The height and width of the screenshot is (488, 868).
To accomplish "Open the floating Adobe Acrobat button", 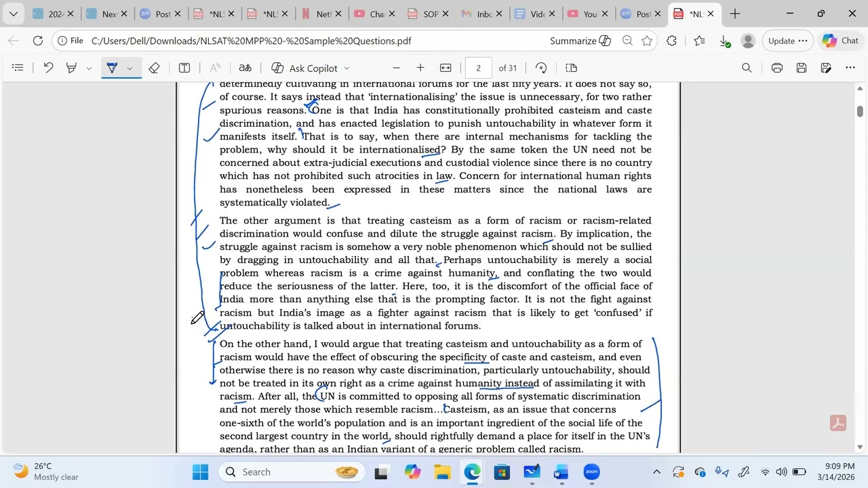I will click(838, 423).
